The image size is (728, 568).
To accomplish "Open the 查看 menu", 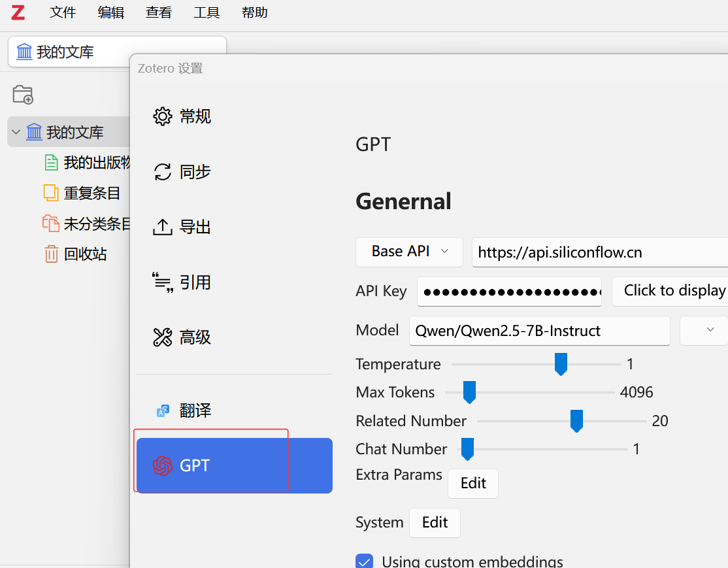I will tap(159, 12).
